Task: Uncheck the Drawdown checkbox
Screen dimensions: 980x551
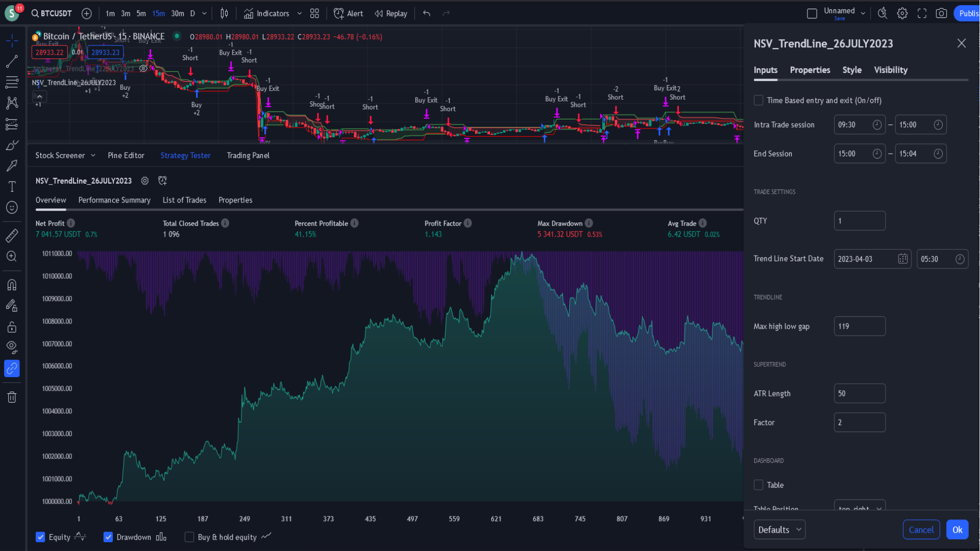Action: tap(108, 537)
